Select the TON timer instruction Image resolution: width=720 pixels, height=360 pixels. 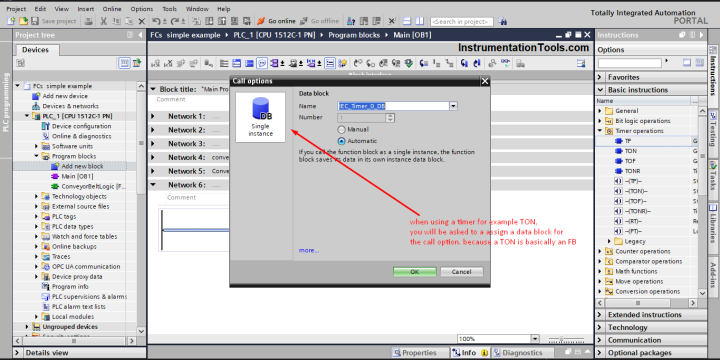click(630, 151)
